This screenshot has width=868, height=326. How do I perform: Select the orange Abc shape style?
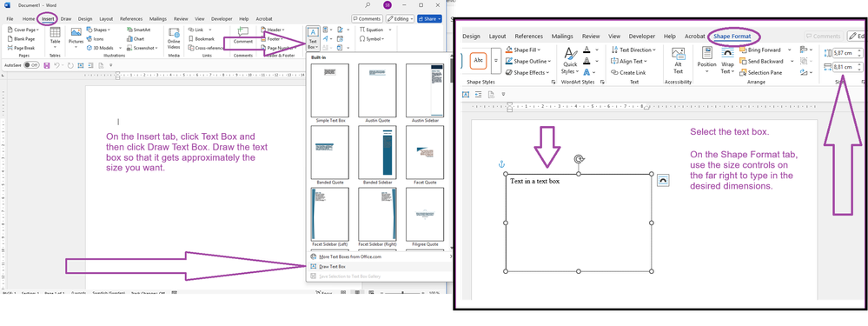tap(478, 61)
